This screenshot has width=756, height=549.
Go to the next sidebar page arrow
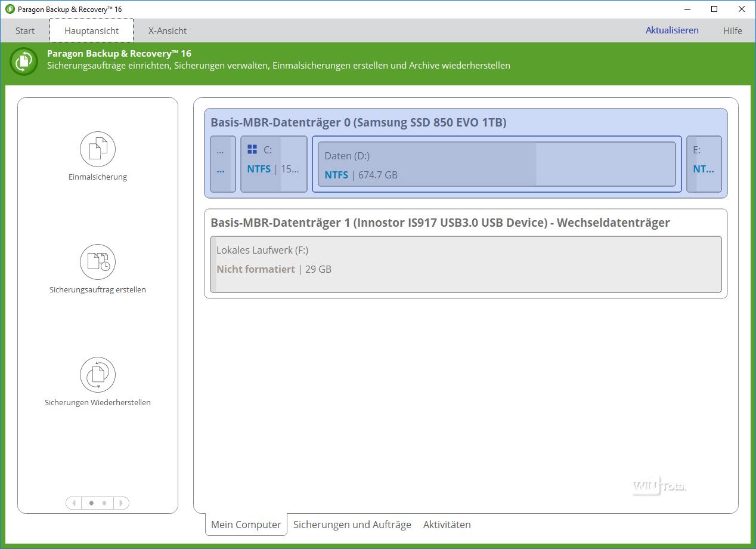click(121, 503)
